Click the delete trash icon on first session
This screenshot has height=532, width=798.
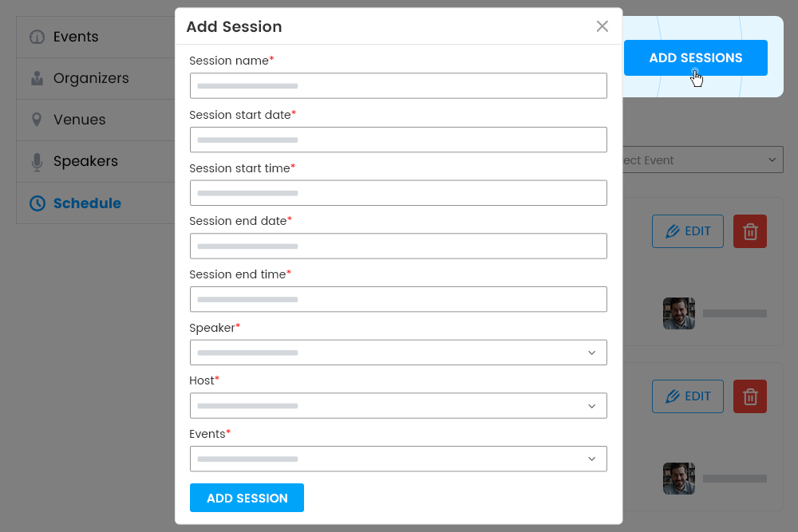tap(749, 231)
